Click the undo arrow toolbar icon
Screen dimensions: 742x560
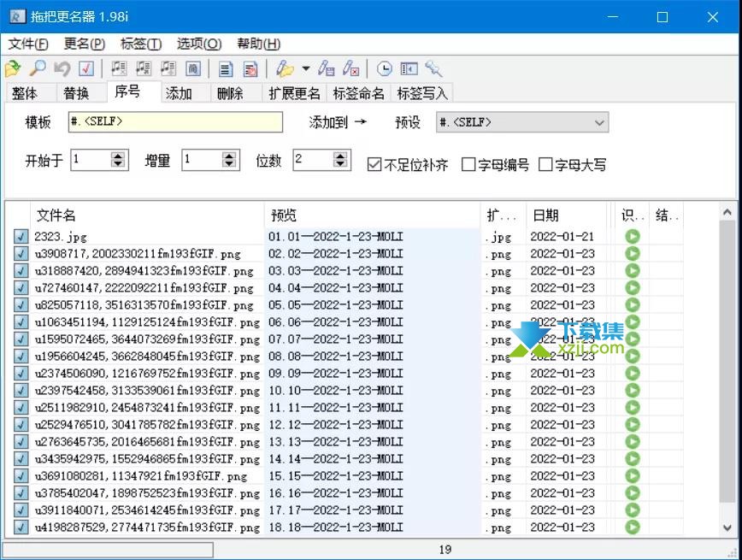click(x=62, y=69)
